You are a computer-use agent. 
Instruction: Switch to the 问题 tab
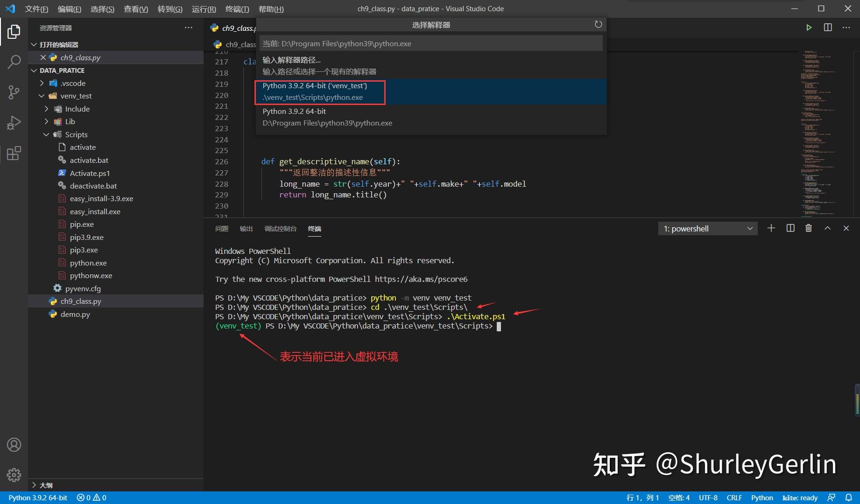tap(221, 229)
